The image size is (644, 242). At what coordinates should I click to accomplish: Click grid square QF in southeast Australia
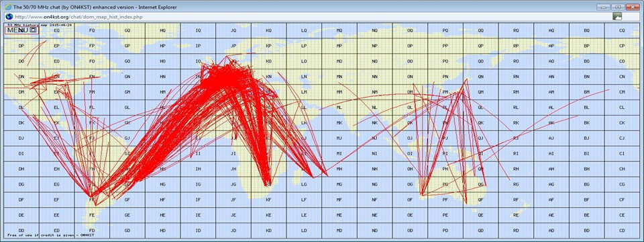(x=480, y=200)
